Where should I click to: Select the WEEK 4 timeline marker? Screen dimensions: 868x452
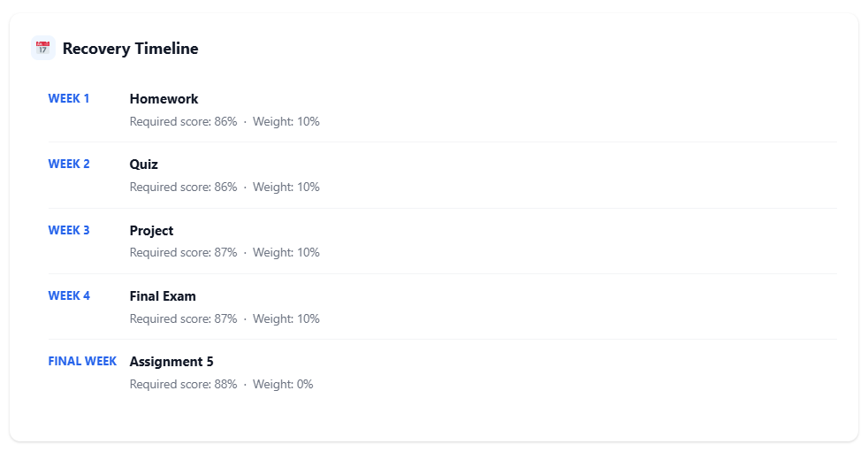click(x=69, y=296)
